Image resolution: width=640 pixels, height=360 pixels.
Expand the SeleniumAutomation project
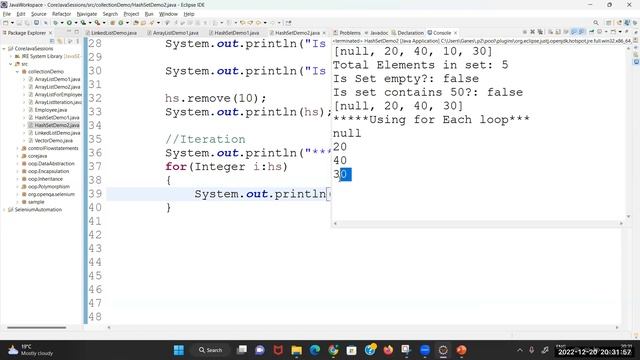[x=4, y=209]
